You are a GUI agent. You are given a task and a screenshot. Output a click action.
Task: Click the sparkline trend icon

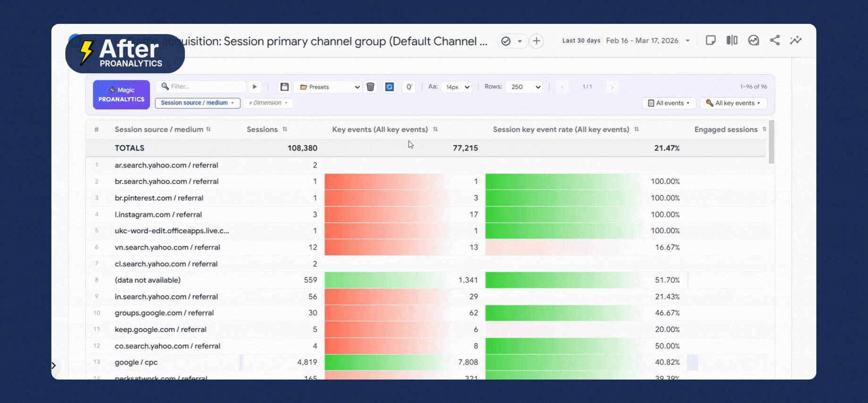[796, 41]
